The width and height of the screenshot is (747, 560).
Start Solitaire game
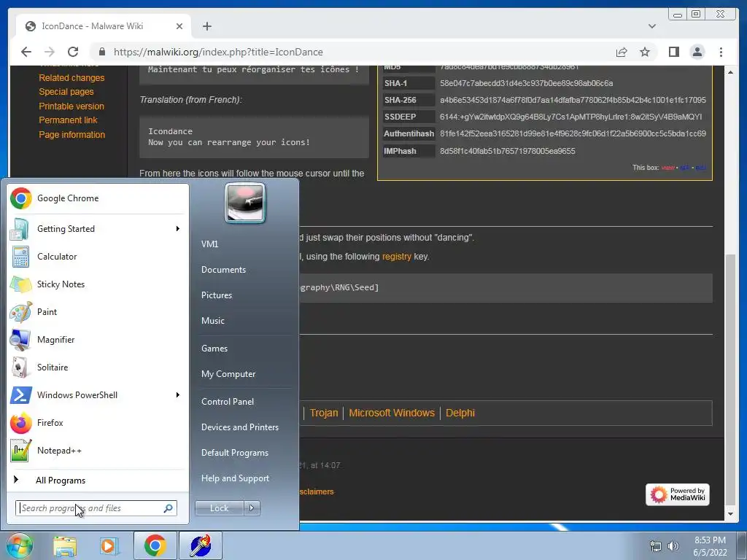(97, 367)
